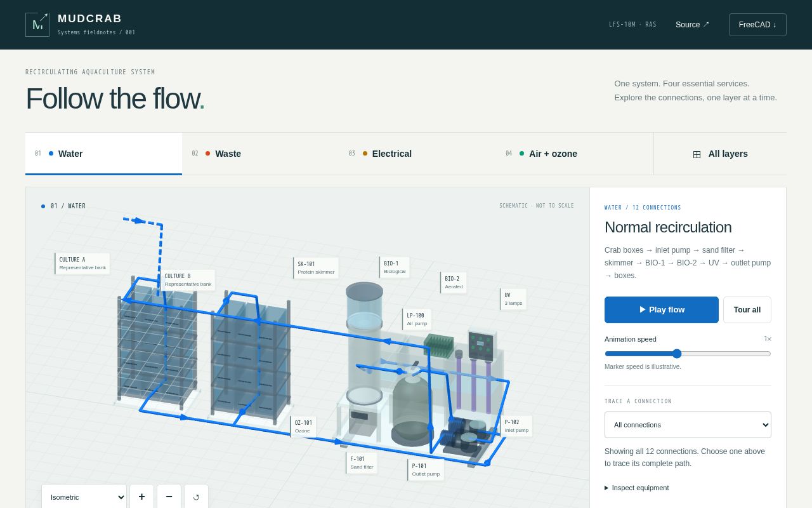Show All layers view

(720, 154)
